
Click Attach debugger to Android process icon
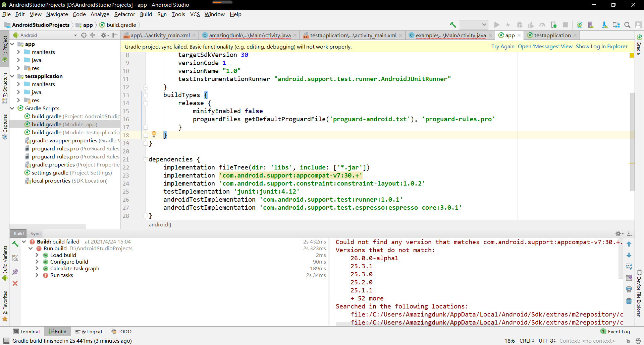[554, 25]
